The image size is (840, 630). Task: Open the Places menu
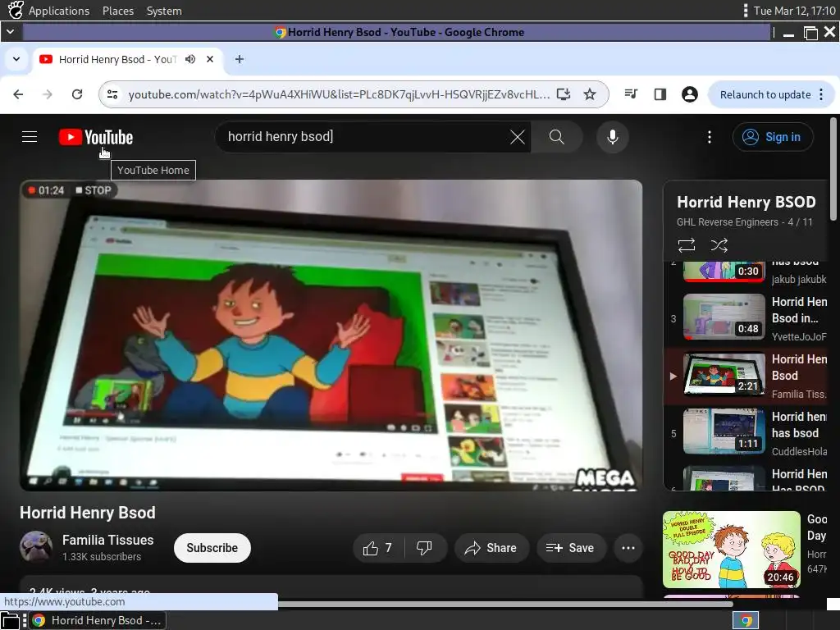[x=118, y=11]
